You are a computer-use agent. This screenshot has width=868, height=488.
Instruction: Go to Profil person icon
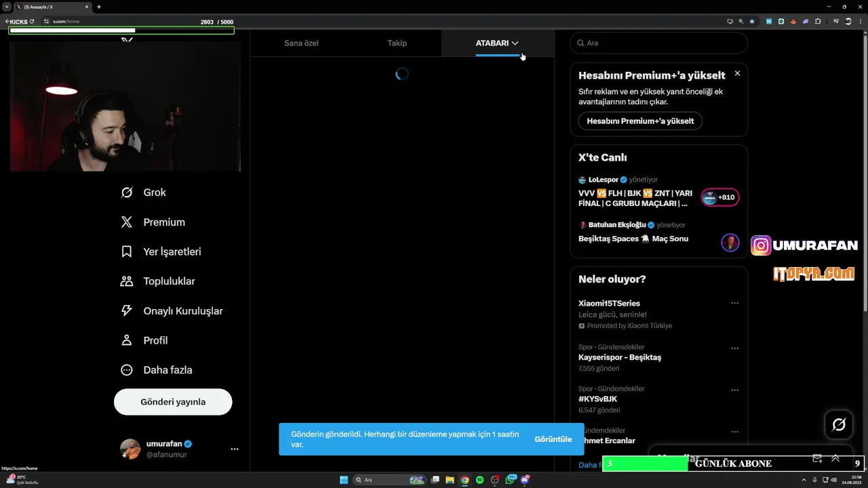coord(127,340)
